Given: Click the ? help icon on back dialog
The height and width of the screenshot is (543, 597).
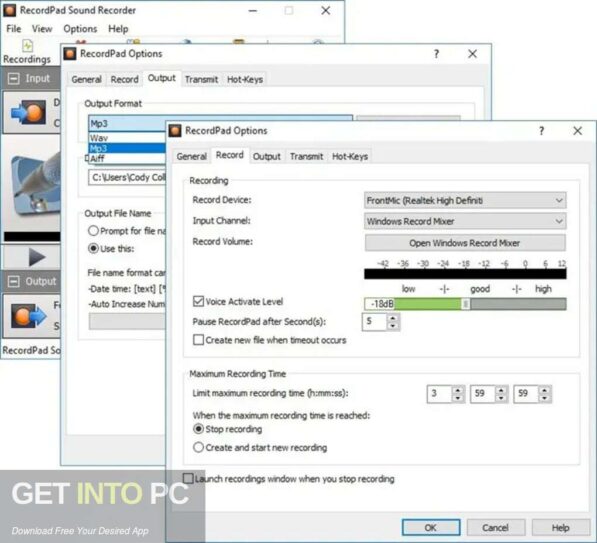Looking at the screenshot, I should pyautogui.click(x=436, y=54).
